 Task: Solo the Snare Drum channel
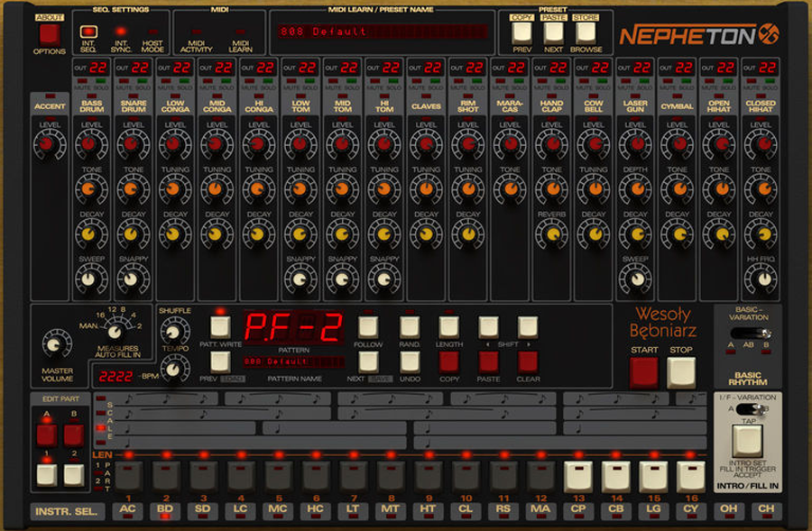tap(143, 81)
